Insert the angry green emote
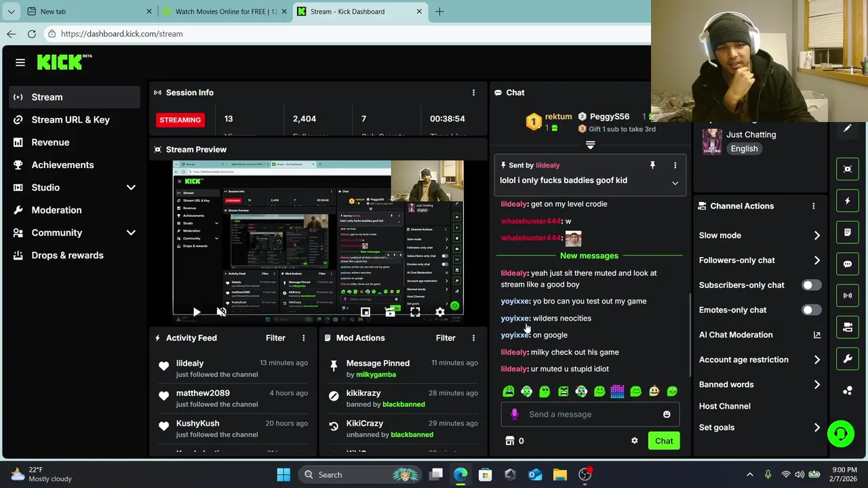 (564, 391)
